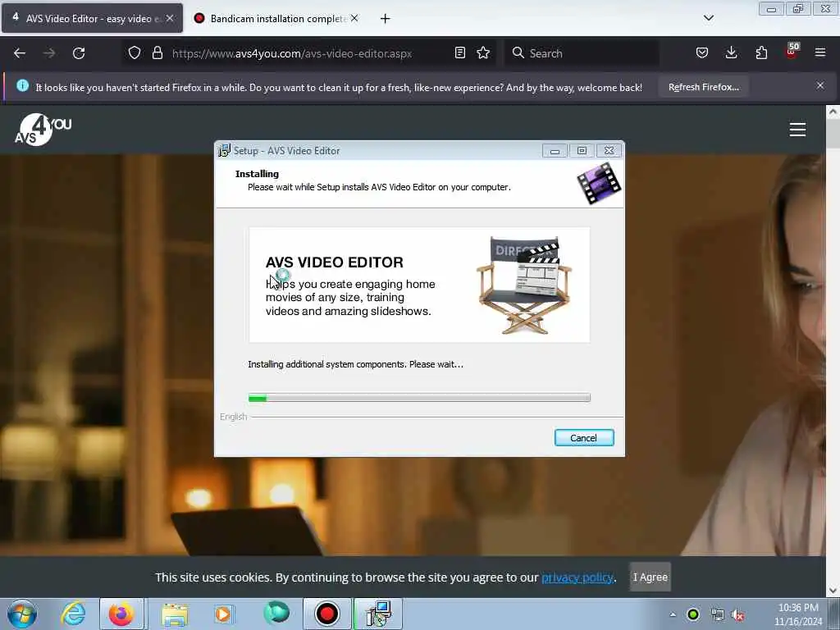Open Firefox extensions puzzle icon
This screenshot has width=840, height=630.
(x=761, y=53)
